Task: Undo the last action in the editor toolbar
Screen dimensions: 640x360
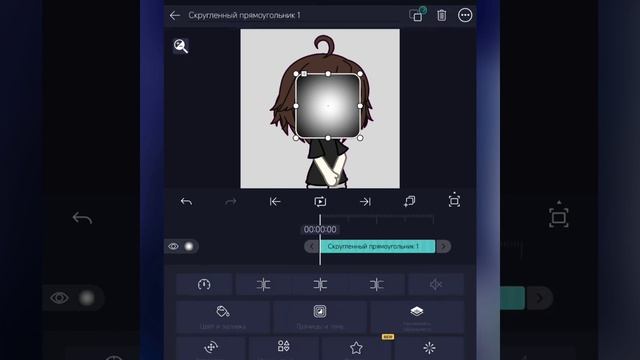Action: (x=186, y=201)
